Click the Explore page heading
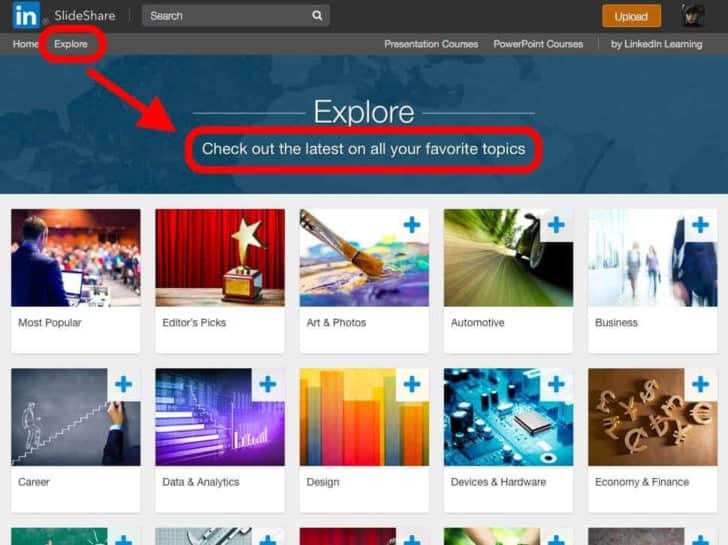Viewport: 728px width, 545px height. [x=364, y=112]
